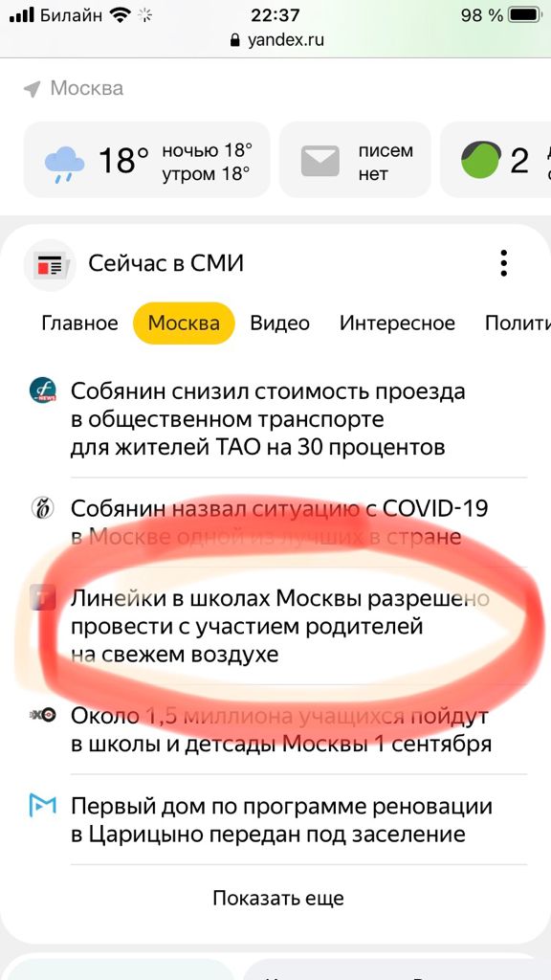Tap the green traffic score circle

[x=481, y=160]
